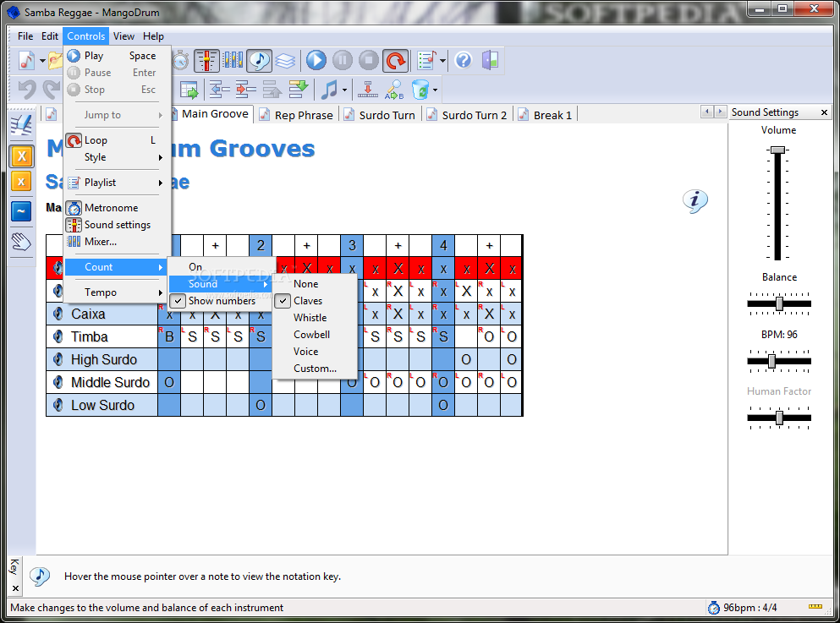
Task: Click the Undo arrow icon
Action: pyautogui.click(x=27, y=90)
